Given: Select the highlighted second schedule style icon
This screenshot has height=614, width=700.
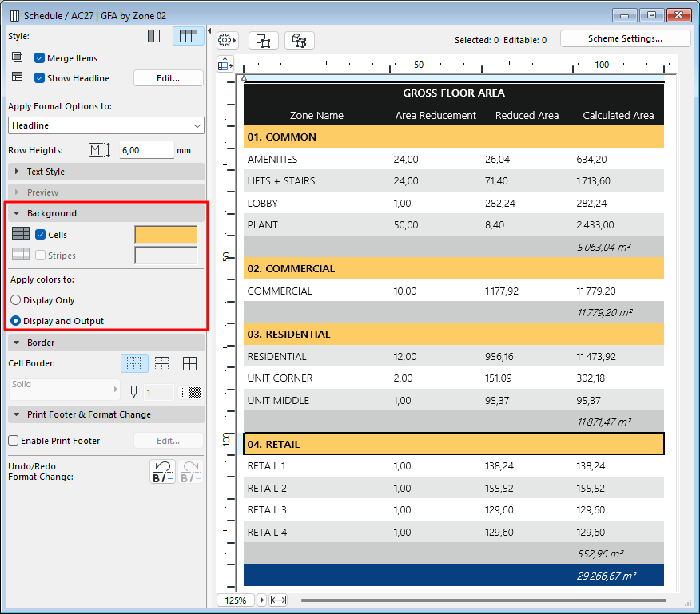Looking at the screenshot, I should coord(189,36).
